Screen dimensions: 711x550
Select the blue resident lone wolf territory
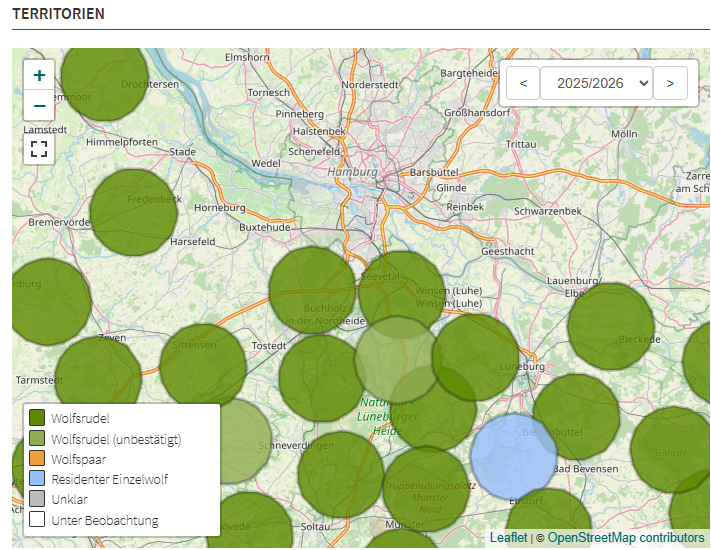(x=514, y=456)
